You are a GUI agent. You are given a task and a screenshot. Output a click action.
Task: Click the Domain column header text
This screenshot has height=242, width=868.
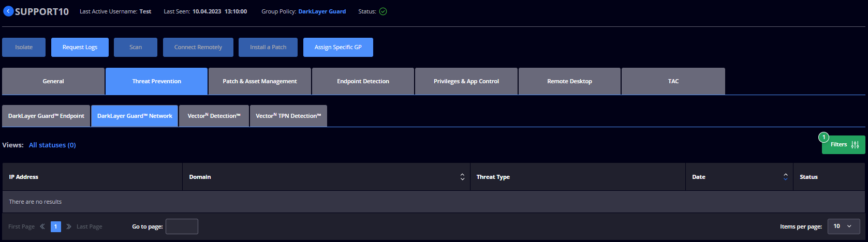(200, 177)
